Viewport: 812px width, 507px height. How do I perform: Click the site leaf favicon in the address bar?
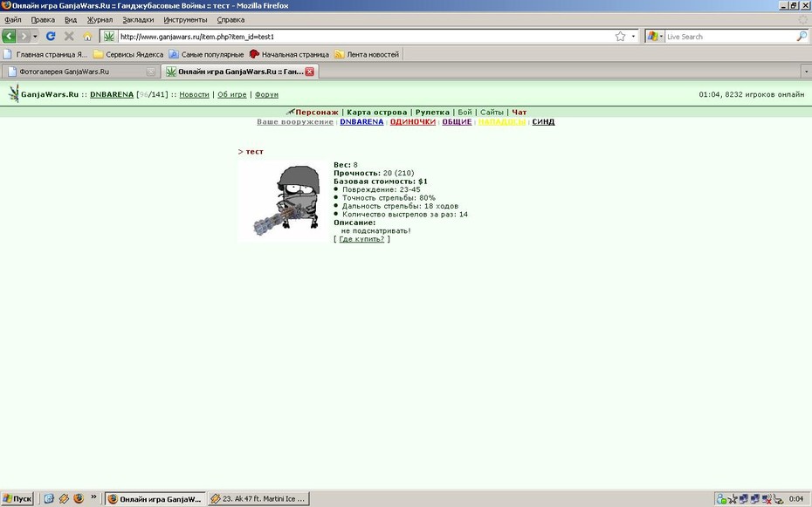109,37
